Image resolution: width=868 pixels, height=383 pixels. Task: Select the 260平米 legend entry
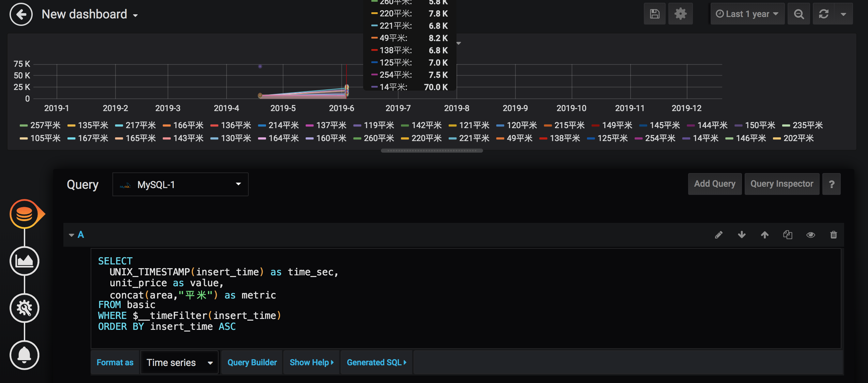click(x=379, y=138)
